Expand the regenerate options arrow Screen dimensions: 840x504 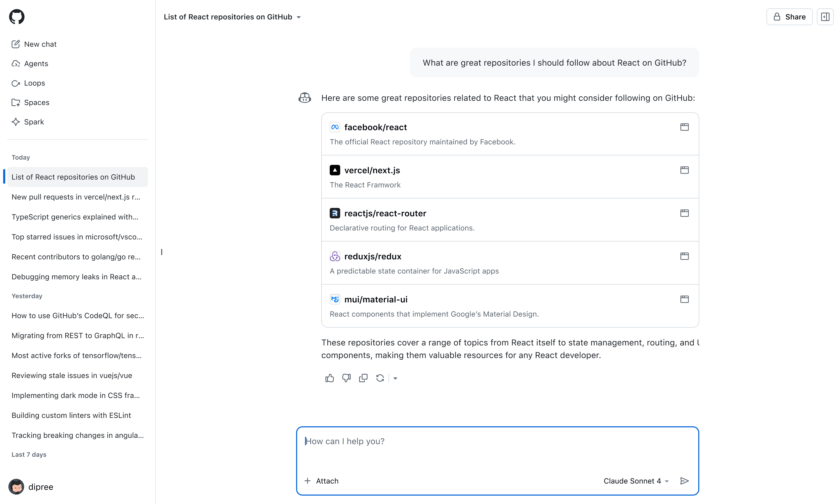pyautogui.click(x=395, y=378)
